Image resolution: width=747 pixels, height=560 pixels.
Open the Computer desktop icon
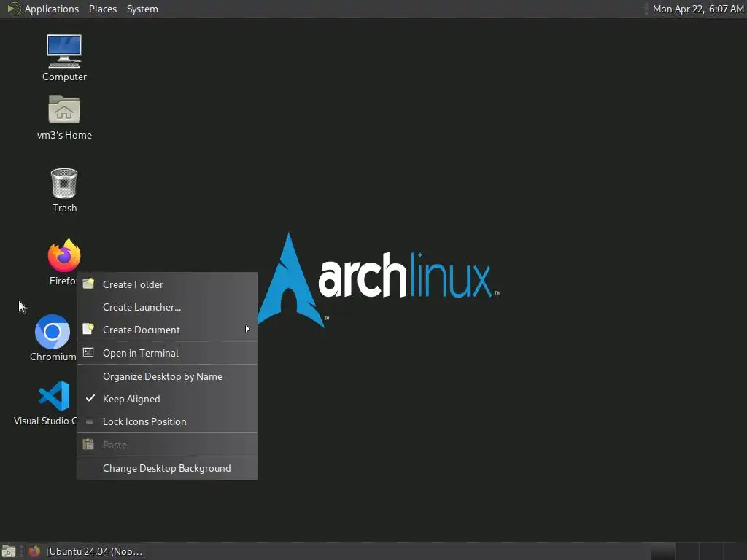click(x=64, y=52)
